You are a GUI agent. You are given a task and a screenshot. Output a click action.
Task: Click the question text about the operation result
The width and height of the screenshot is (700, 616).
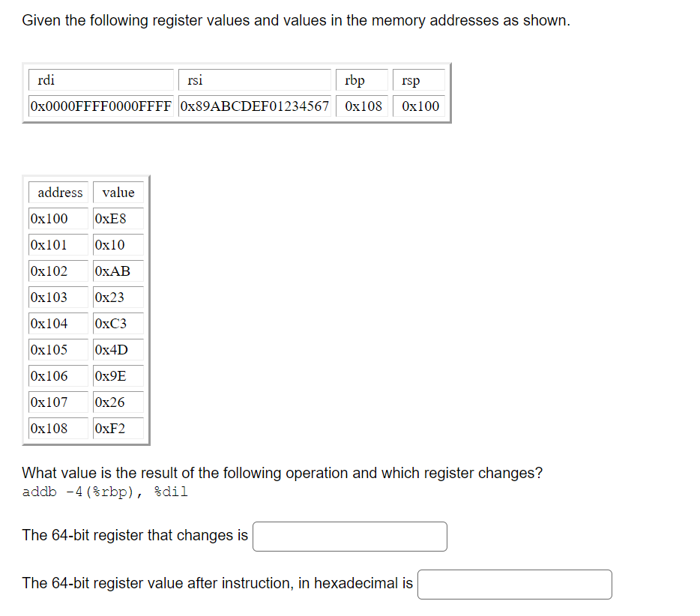[281, 473]
